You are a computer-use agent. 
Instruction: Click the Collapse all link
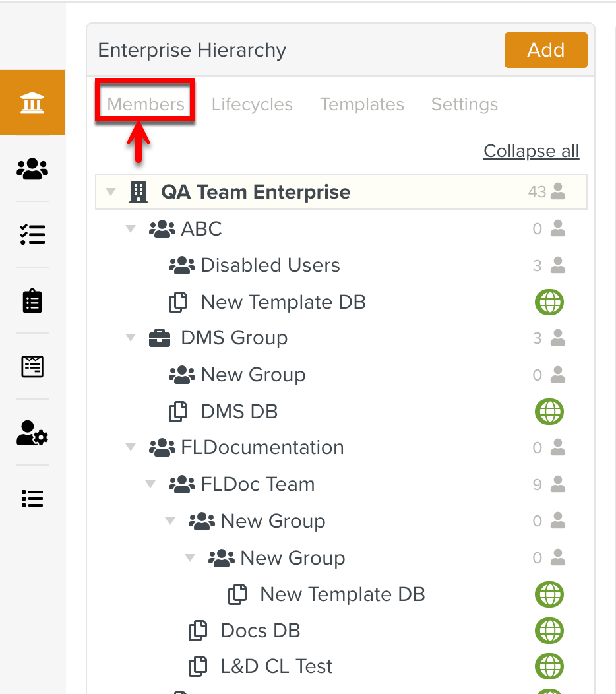[x=531, y=151]
